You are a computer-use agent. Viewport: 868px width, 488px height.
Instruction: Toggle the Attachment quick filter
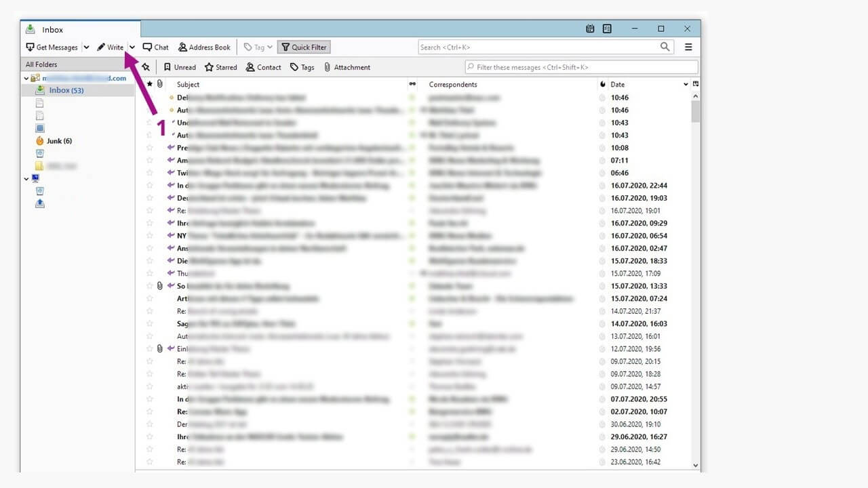[x=347, y=67]
